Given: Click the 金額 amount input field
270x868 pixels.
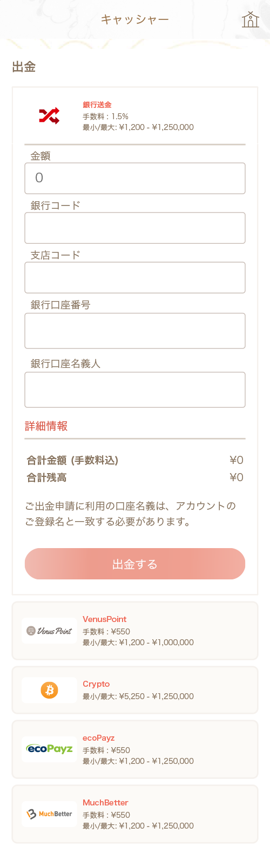Looking at the screenshot, I should pyautogui.click(x=135, y=178).
